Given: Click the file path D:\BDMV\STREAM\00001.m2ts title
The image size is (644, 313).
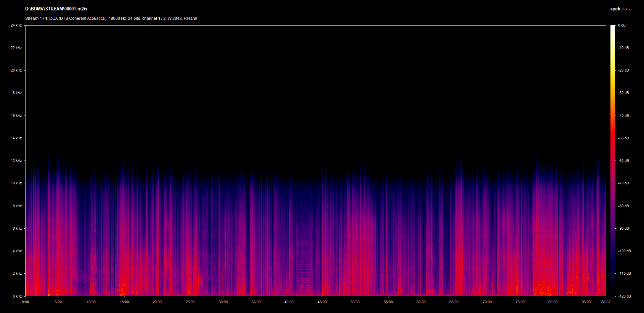Looking at the screenshot, I should click(x=56, y=9).
